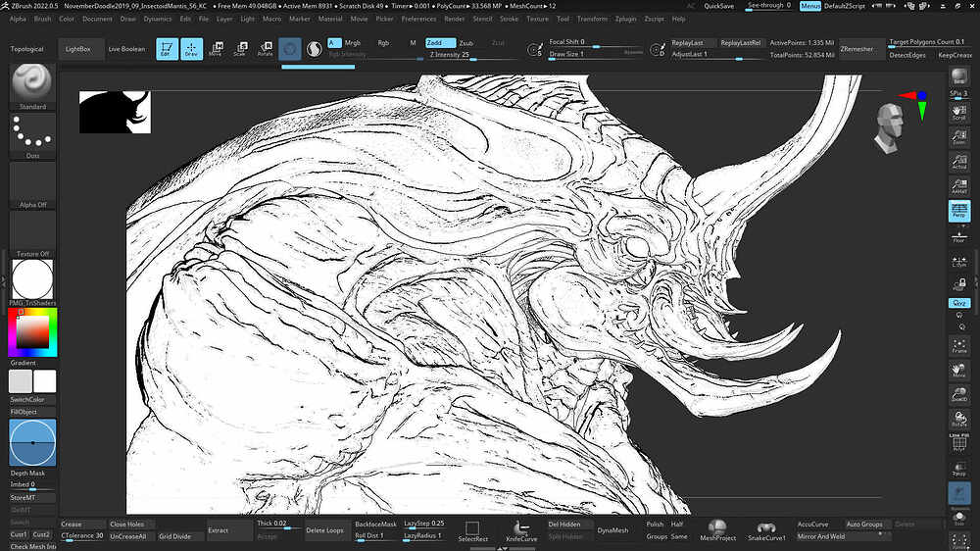Screen dimensions: 980x551
Task: Click the FillObject button
Action: coord(32,412)
